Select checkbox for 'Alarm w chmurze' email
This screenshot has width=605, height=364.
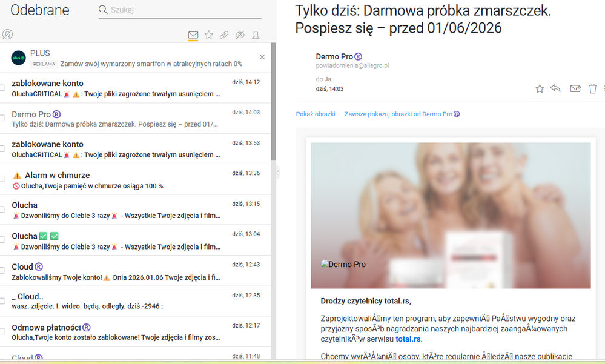2,179
